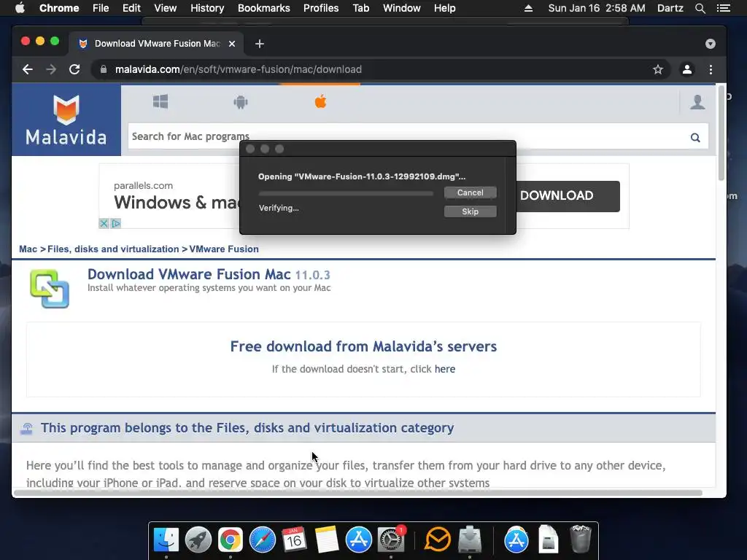The height and width of the screenshot is (560, 747).
Task: Click the eject icon in menu bar
Action: point(528,8)
